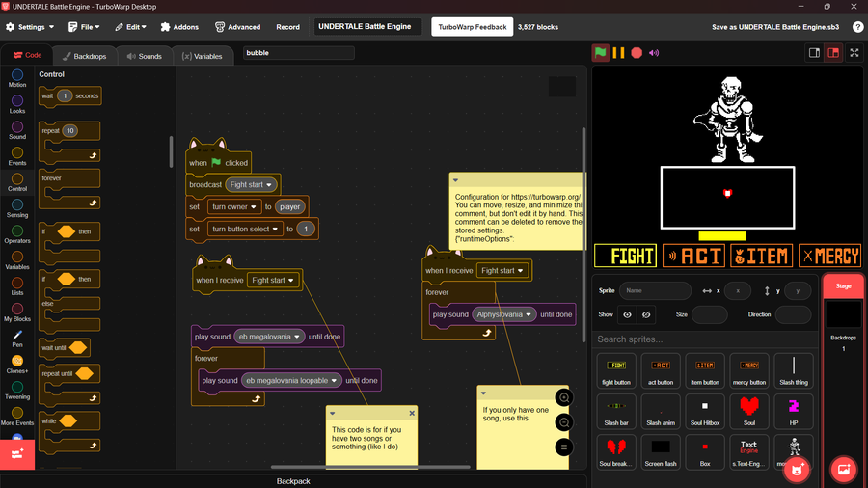Select the Motion block category
Viewport: 868px width, 488px height.
pos(17,78)
